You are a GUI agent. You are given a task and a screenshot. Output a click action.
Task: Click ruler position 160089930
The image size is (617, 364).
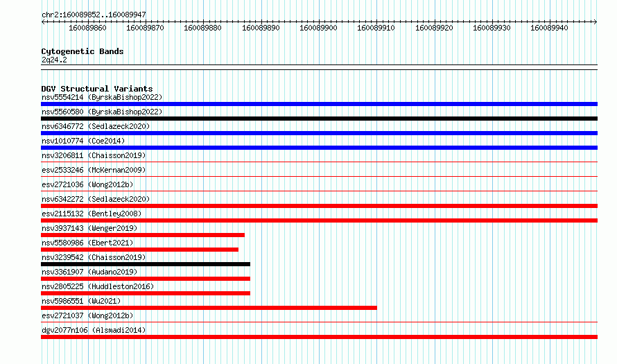click(x=492, y=28)
